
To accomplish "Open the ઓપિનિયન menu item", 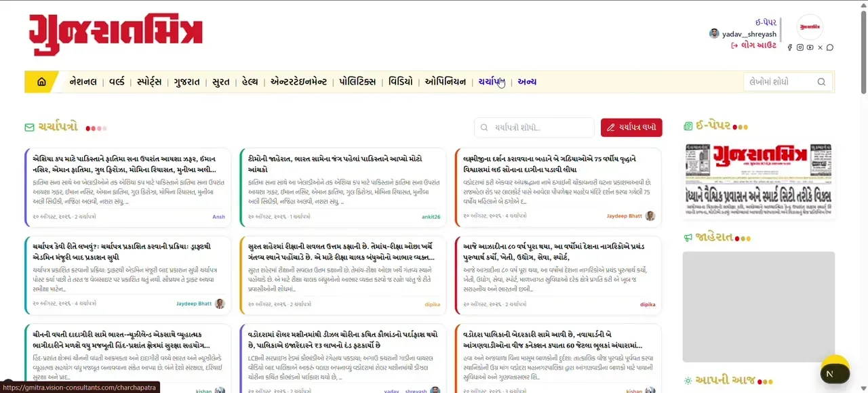I will pos(446,82).
